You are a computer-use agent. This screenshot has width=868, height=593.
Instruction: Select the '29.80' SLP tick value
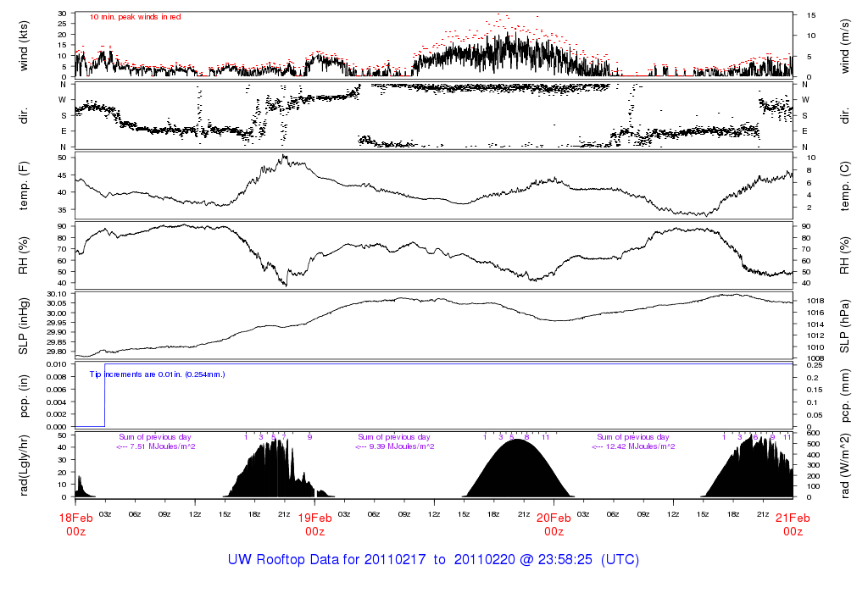pos(56,352)
